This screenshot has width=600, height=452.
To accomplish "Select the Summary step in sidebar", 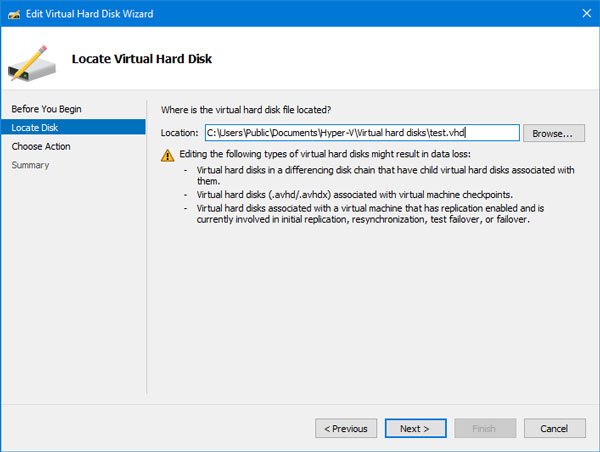I will (x=30, y=165).
